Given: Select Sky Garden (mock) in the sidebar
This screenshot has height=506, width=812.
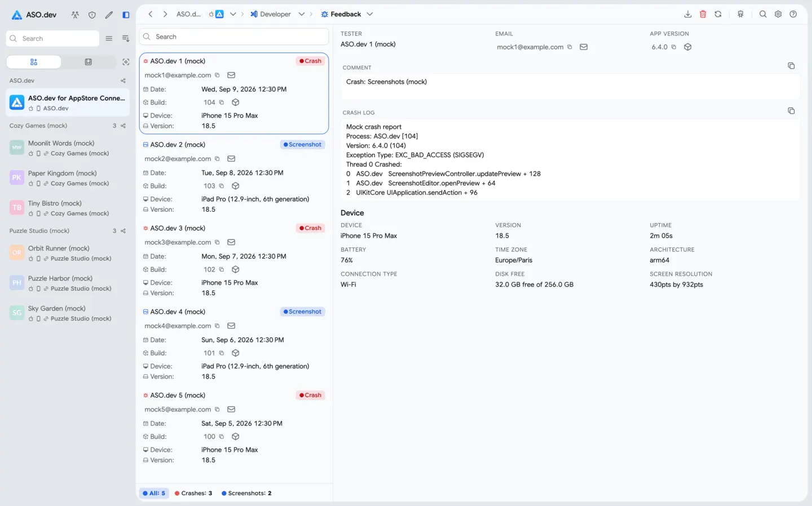Looking at the screenshot, I should (x=68, y=313).
